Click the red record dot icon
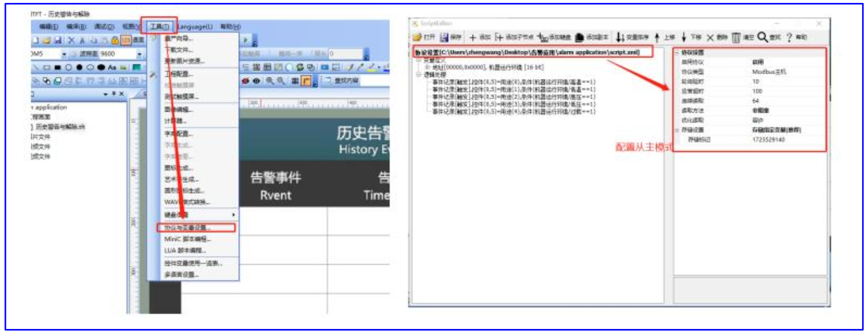 (245, 81)
